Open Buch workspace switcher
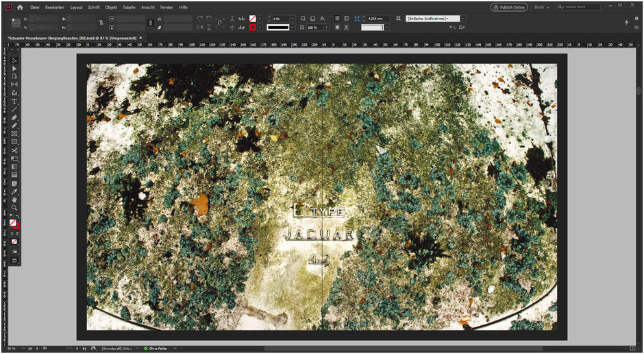This screenshot has width=644, height=354. [x=542, y=7]
